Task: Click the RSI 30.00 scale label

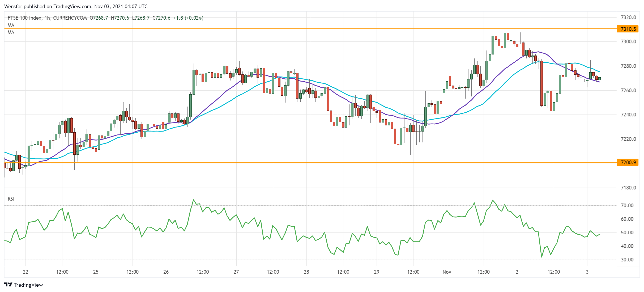Action: 627,260
